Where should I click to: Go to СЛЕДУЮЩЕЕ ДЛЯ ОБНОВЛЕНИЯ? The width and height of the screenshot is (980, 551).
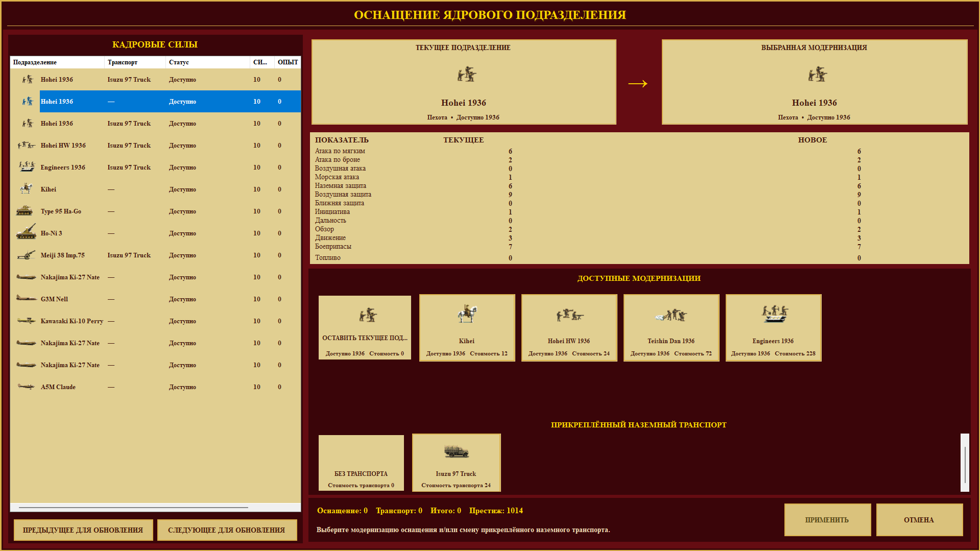(x=227, y=530)
